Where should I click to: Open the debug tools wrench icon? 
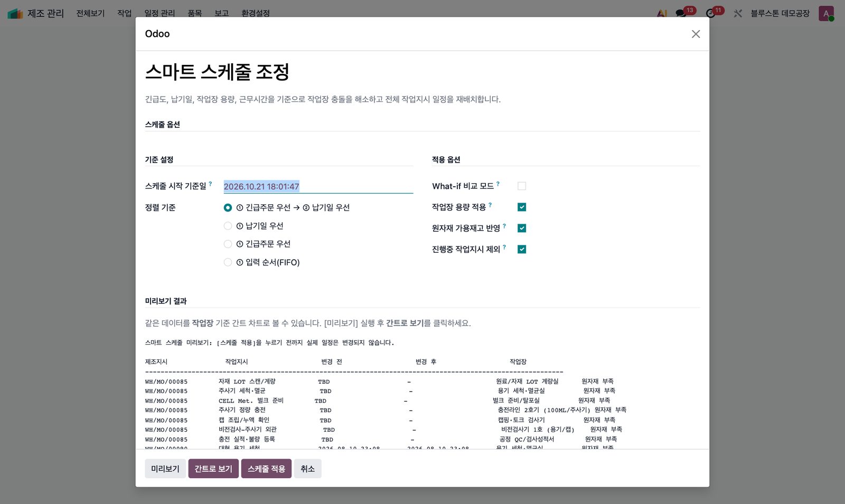pyautogui.click(x=738, y=13)
